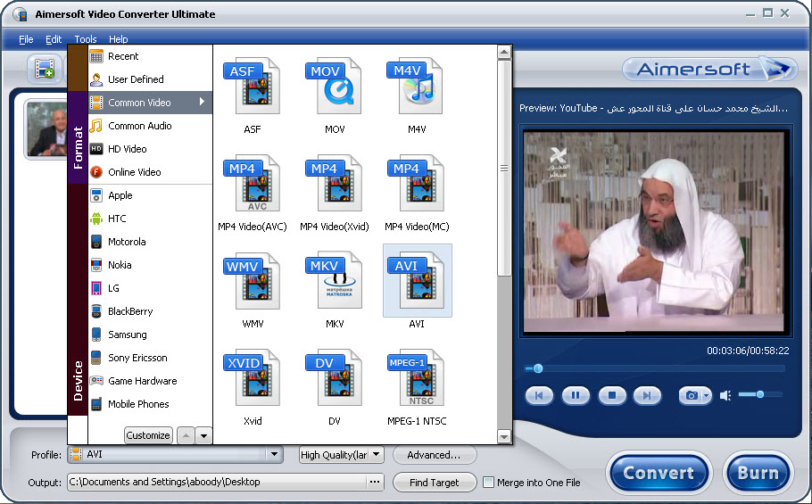Click the preview seek bar handle
The height and width of the screenshot is (504, 812).
[538, 368]
